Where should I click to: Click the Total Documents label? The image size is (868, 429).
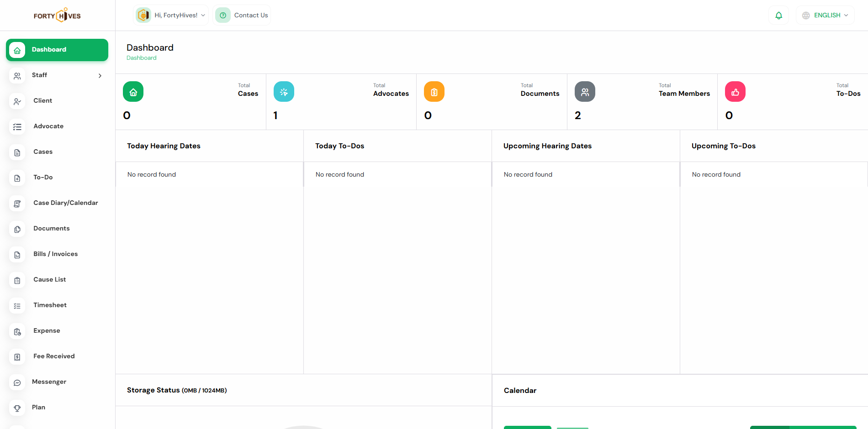[540, 90]
